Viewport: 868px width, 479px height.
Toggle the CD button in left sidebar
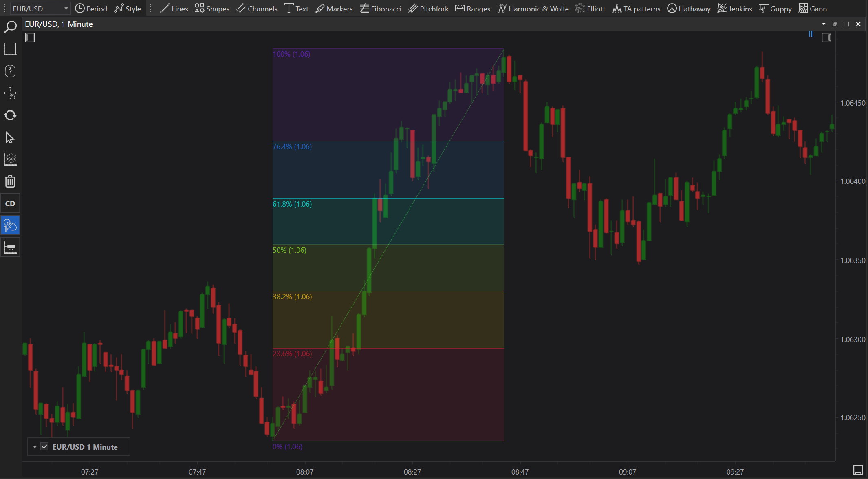[x=10, y=203]
